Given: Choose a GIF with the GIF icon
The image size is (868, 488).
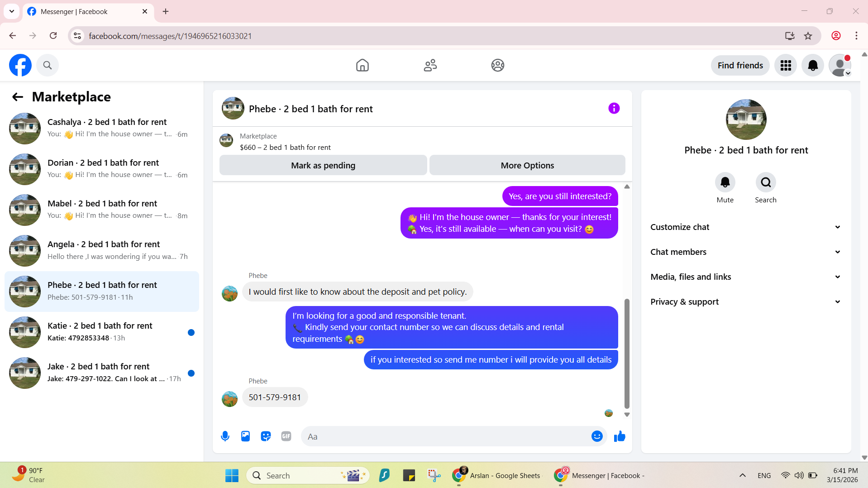Looking at the screenshot, I should click(286, 436).
